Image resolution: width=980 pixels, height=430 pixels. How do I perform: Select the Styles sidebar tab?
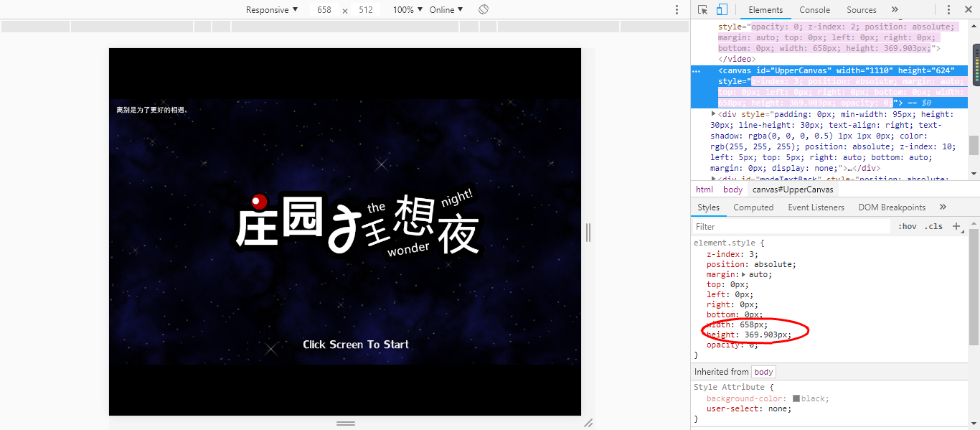708,207
